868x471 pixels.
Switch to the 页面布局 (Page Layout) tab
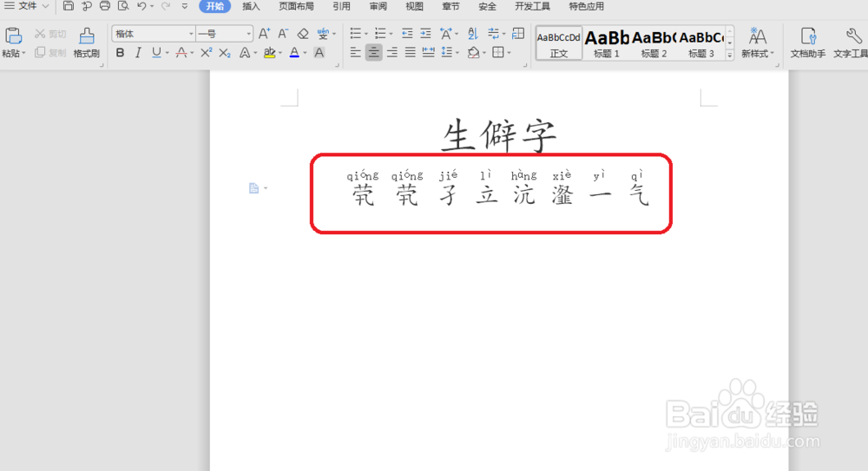tap(296, 6)
